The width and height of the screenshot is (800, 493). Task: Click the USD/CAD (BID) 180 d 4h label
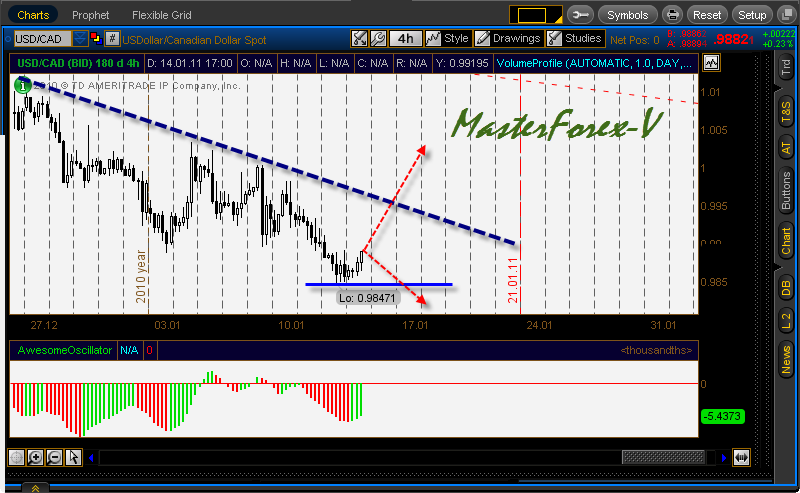78,63
